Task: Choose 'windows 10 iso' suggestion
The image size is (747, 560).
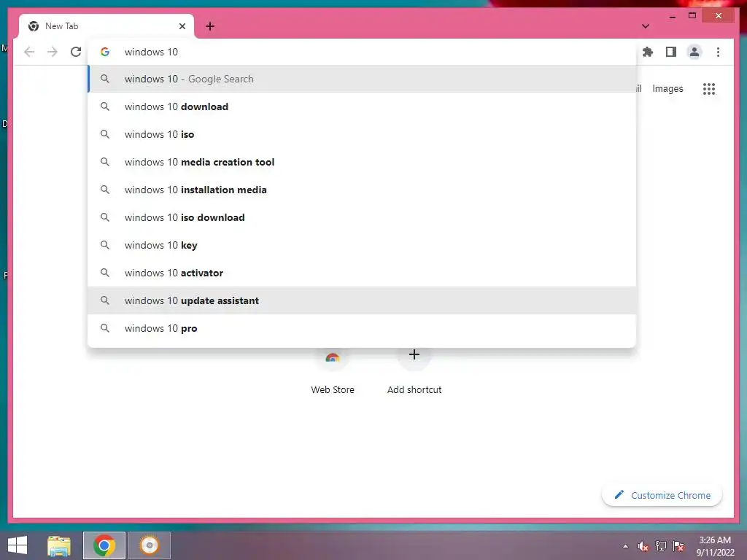Action: (362, 134)
